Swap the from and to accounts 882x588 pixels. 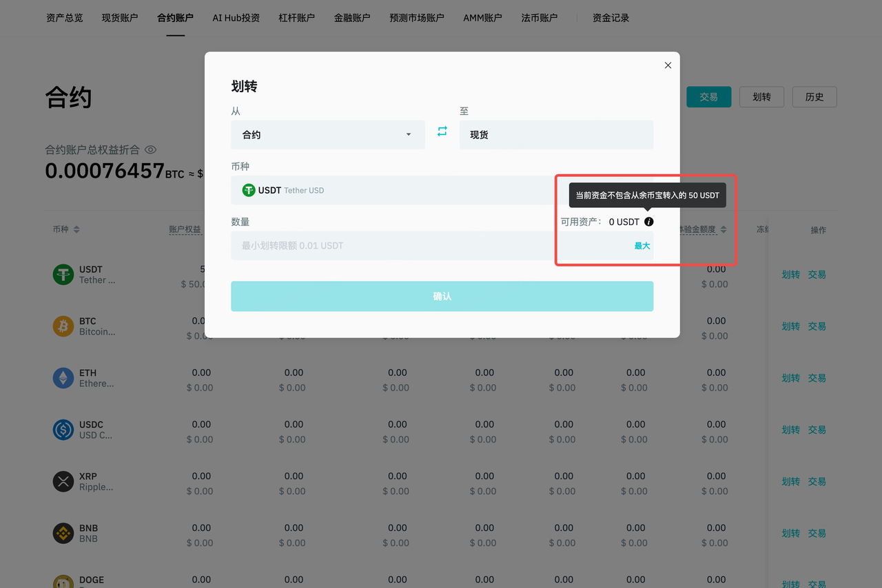(442, 131)
